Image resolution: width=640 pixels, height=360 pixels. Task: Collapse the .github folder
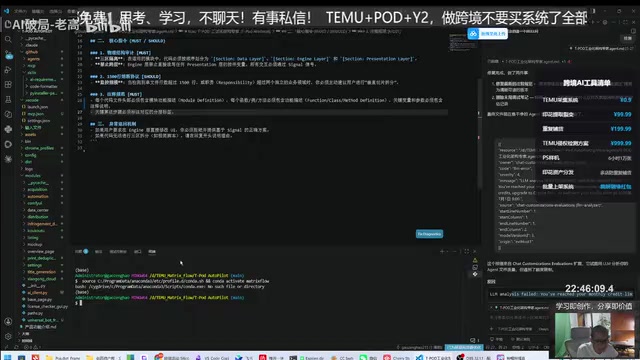pyautogui.click(x=32, y=52)
